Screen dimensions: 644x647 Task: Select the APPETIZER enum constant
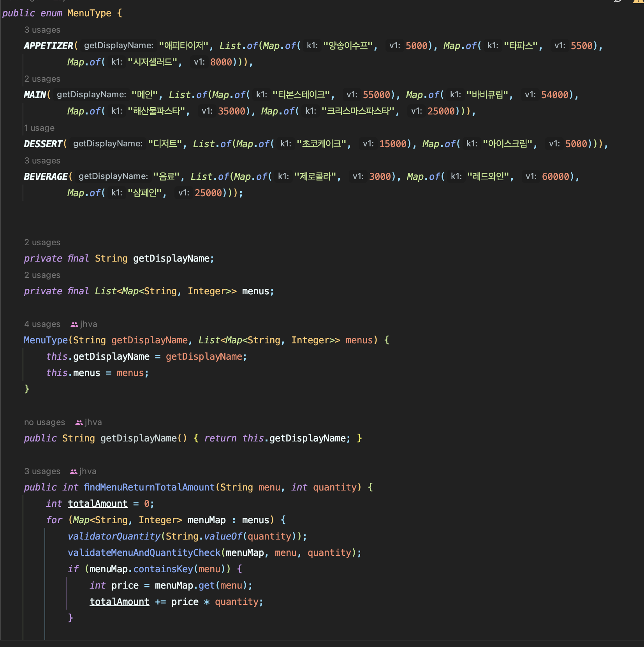(x=49, y=46)
